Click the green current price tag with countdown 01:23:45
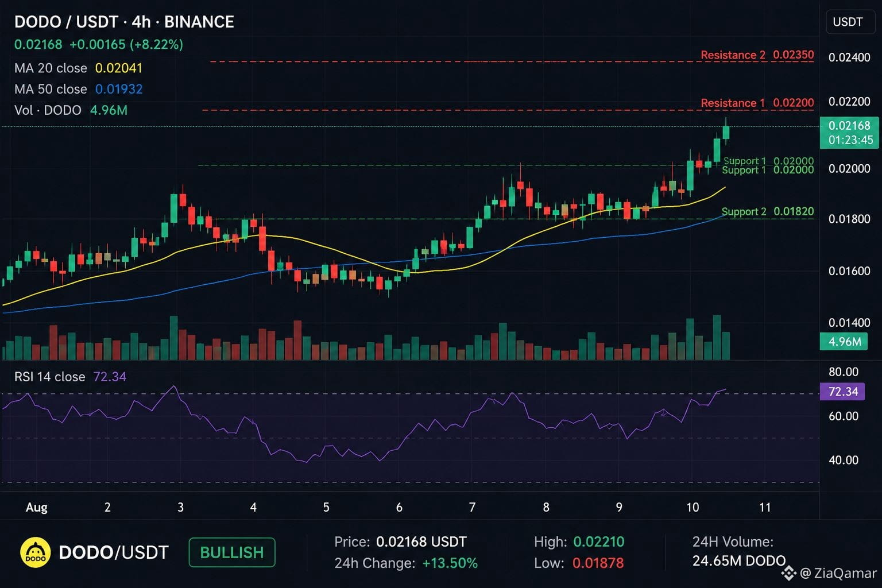Image resolution: width=882 pixels, height=588 pixels. 850,133
